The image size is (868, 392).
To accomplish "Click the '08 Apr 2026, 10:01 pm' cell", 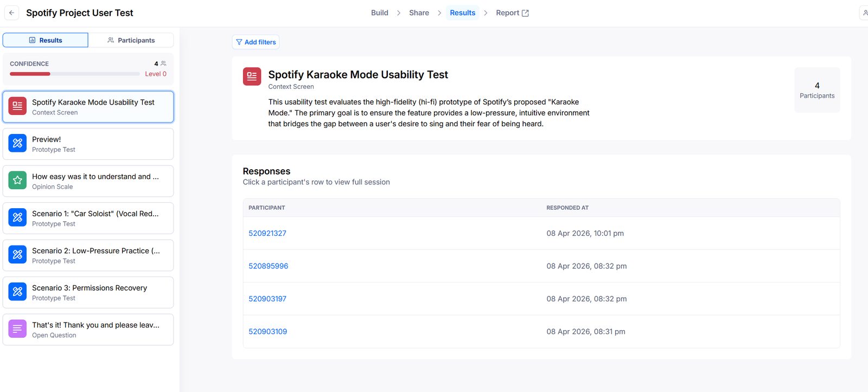I will pos(585,233).
